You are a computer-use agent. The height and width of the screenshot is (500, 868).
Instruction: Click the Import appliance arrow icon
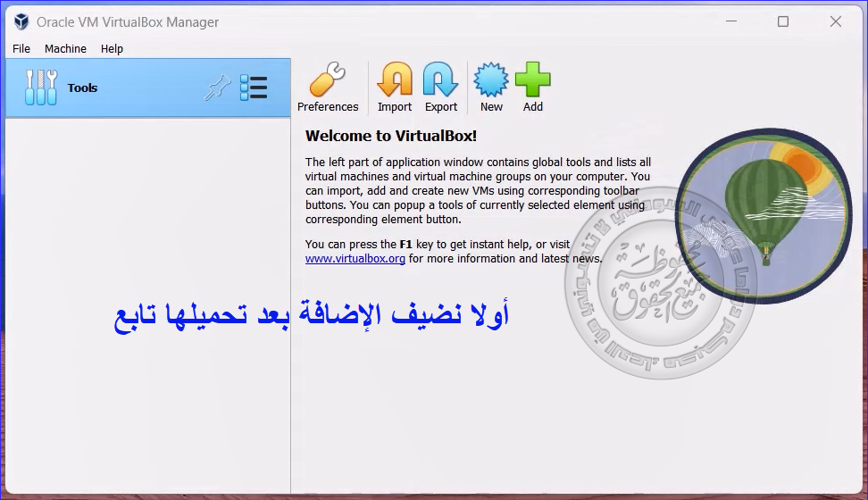pyautogui.click(x=394, y=81)
